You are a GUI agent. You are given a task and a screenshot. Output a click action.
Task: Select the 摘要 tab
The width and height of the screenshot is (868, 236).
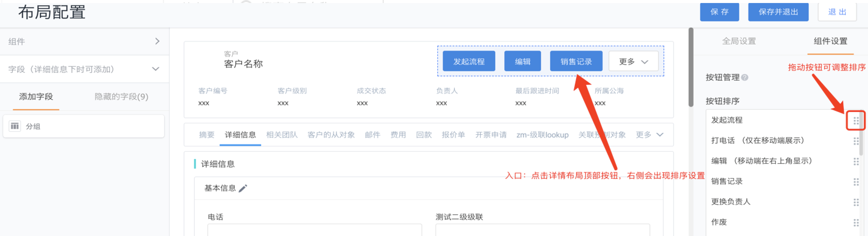[x=207, y=135]
